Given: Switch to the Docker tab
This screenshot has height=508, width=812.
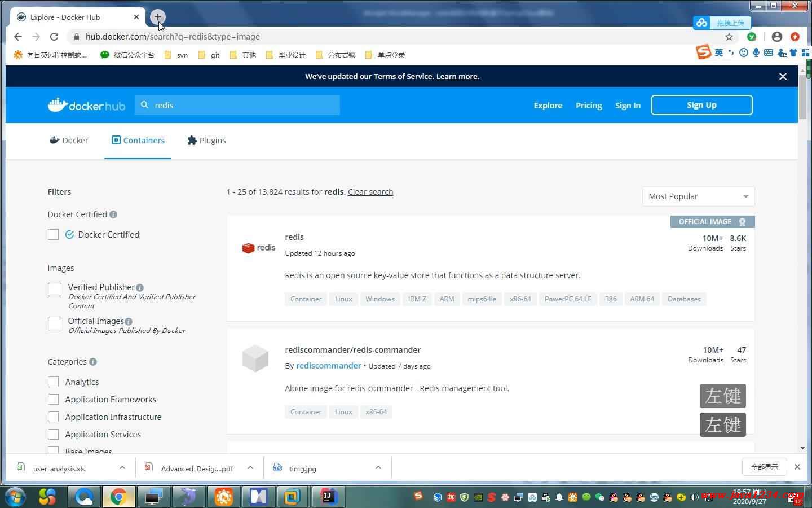Looking at the screenshot, I should click(69, 141).
